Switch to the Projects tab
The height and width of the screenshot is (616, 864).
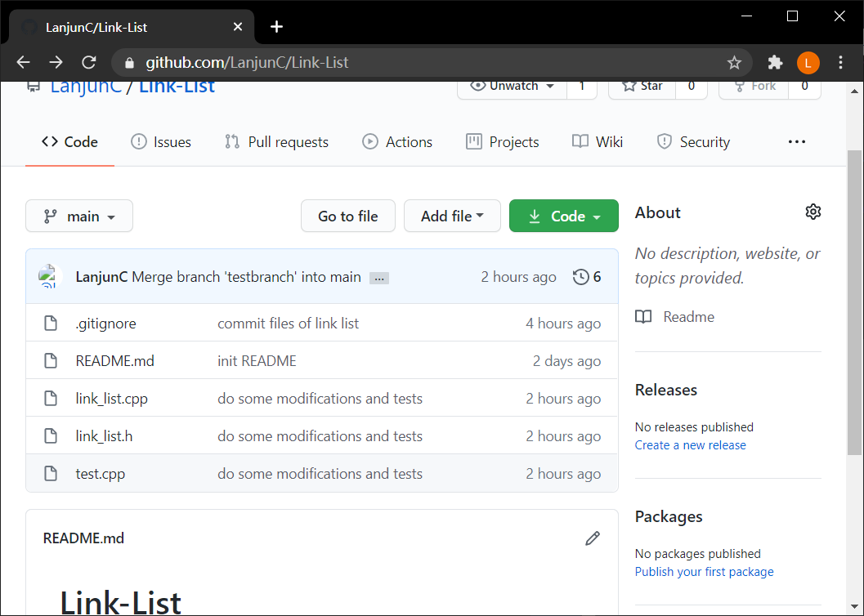(x=502, y=142)
